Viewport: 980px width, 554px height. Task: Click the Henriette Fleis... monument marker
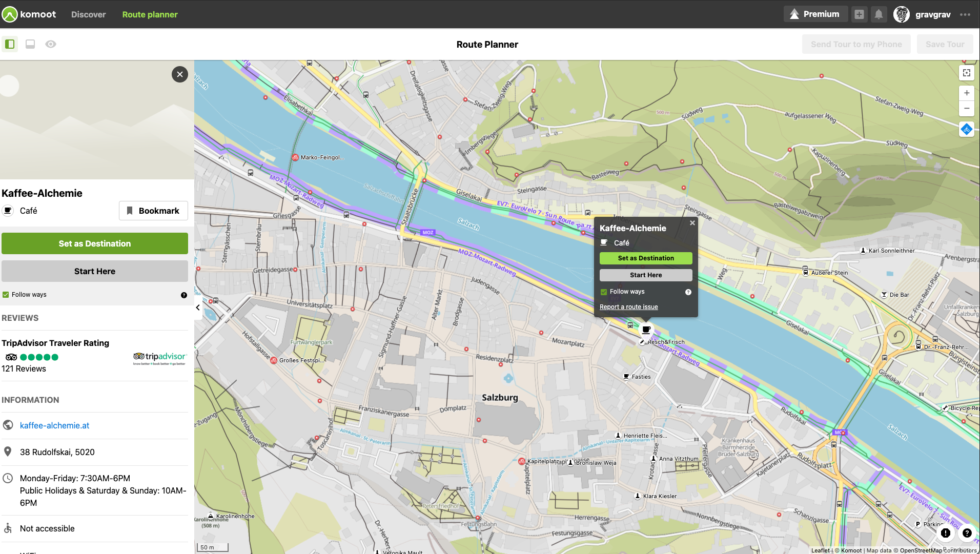click(x=618, y=436)
